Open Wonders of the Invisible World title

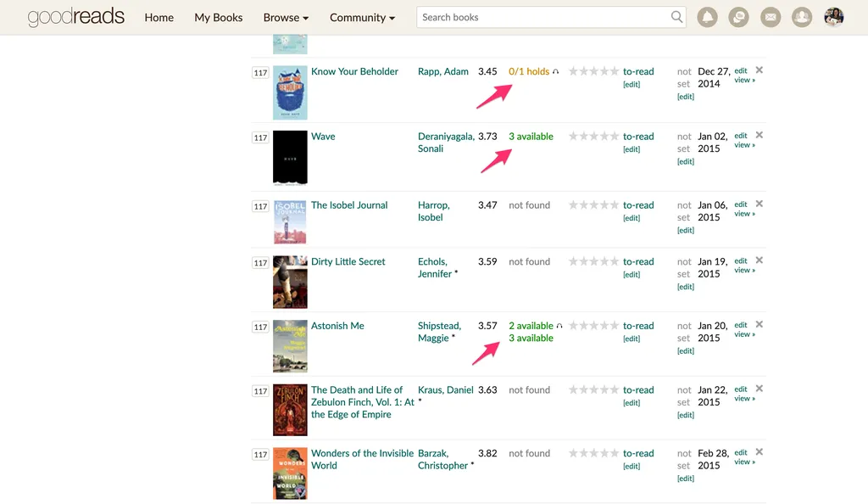pos(362,458)
